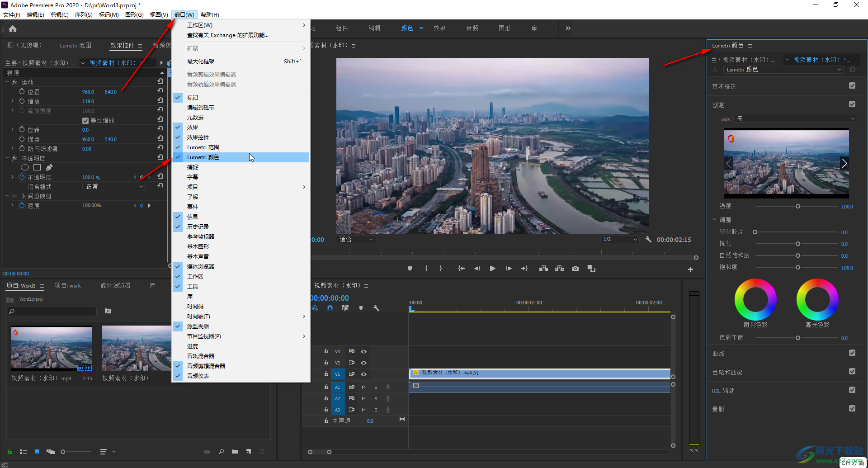Expand the Speed (速度) property

[x=12, y=205]
